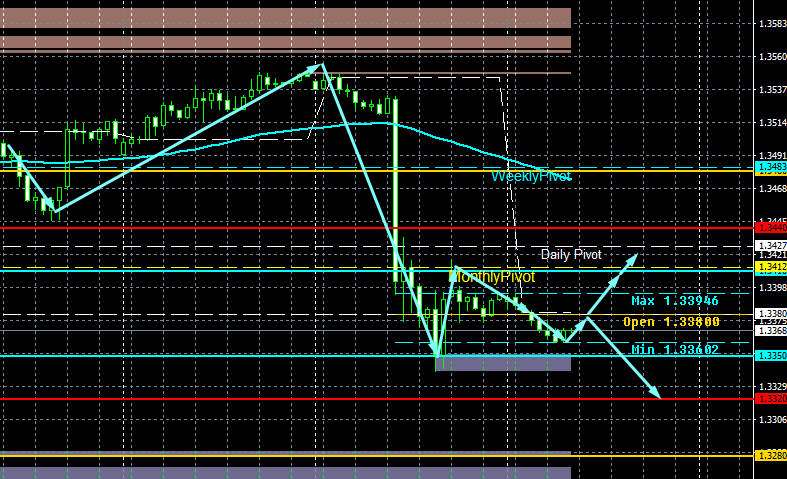
Task: Click the MonthlyPivot label
Action: (492, 277)
